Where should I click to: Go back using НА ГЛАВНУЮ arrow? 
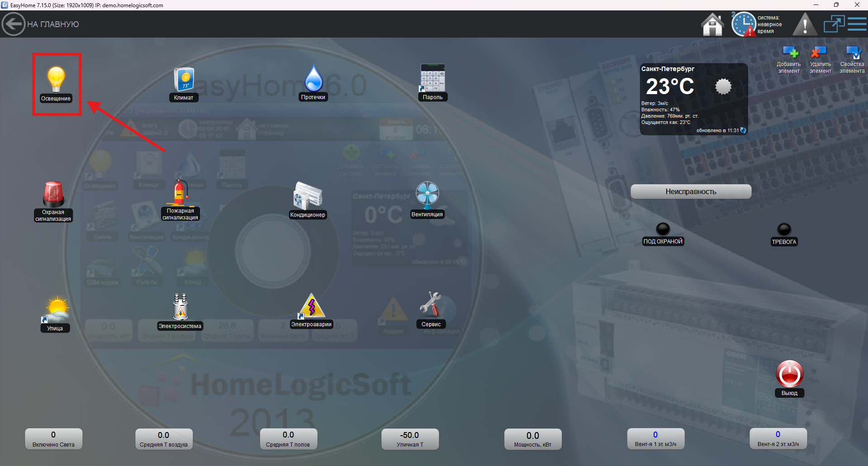coord(14,24)
